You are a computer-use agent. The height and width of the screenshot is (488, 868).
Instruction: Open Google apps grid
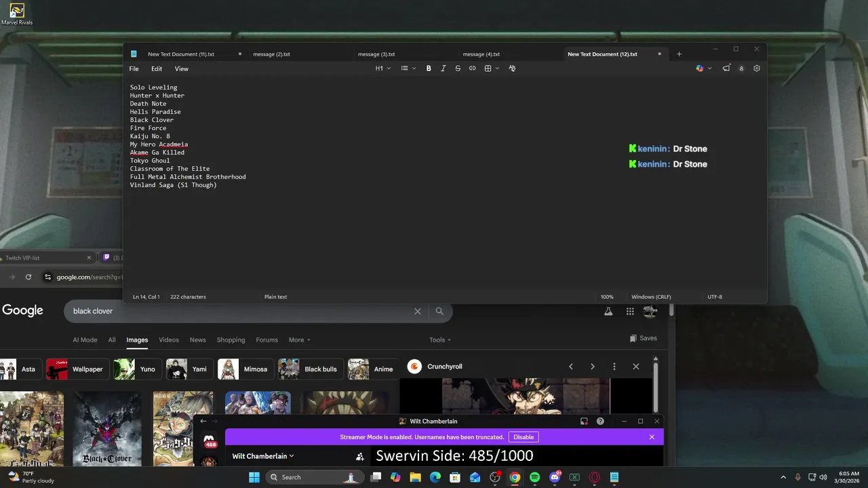[x=630, y=311]
